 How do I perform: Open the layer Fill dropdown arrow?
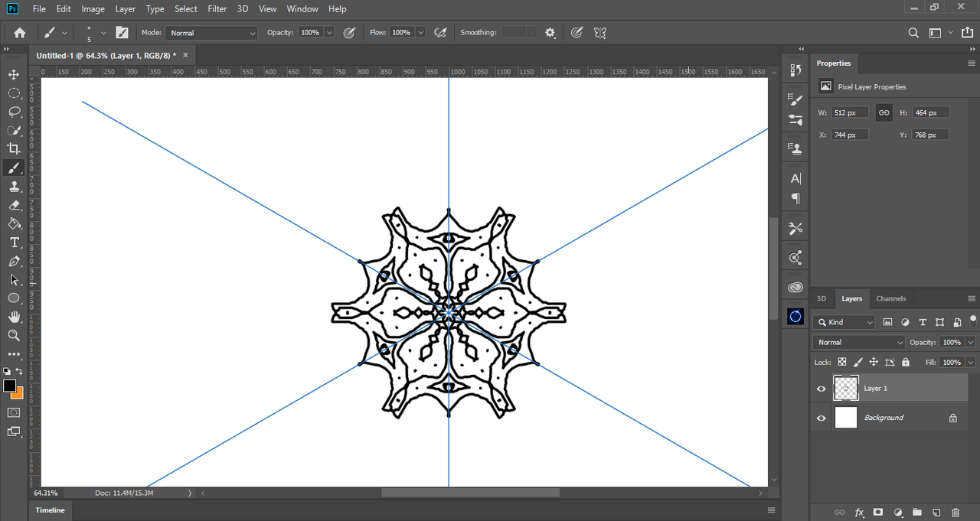(x=971, y=362)
